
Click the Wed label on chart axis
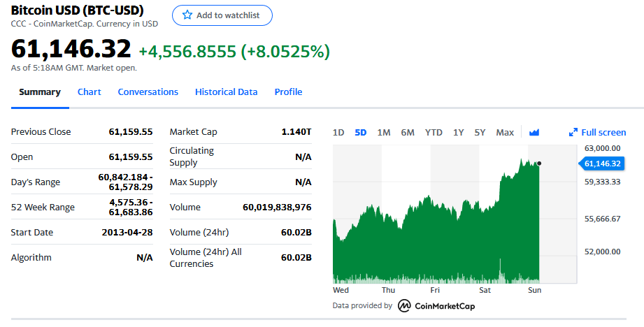341,290
